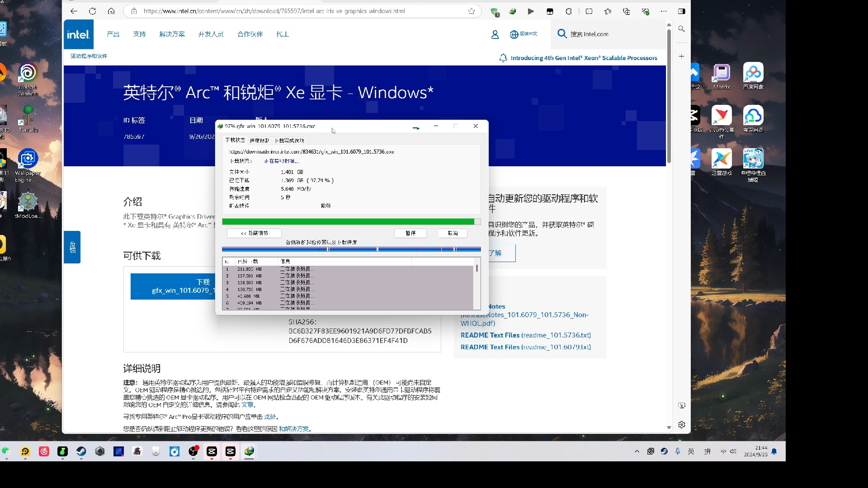The image size is (868, 488).
Task: Open the browser extensions puzzle icon
Action: (569, 11)
